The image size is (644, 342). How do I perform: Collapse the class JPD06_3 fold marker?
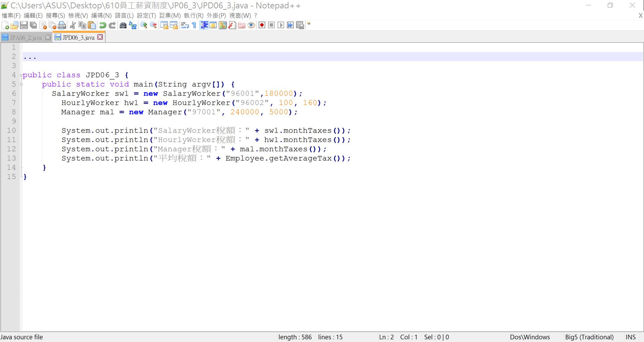point(21,75)
